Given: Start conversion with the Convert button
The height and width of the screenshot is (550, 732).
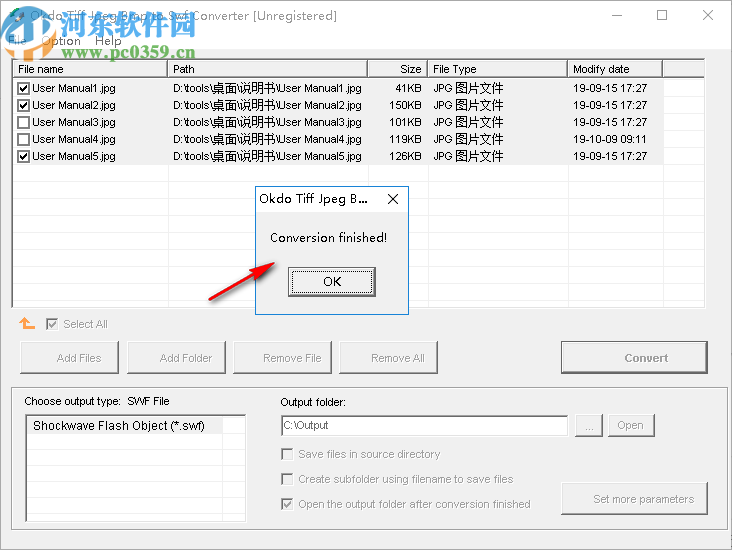Looking at the screenshot, I should (x=634, y=358).
